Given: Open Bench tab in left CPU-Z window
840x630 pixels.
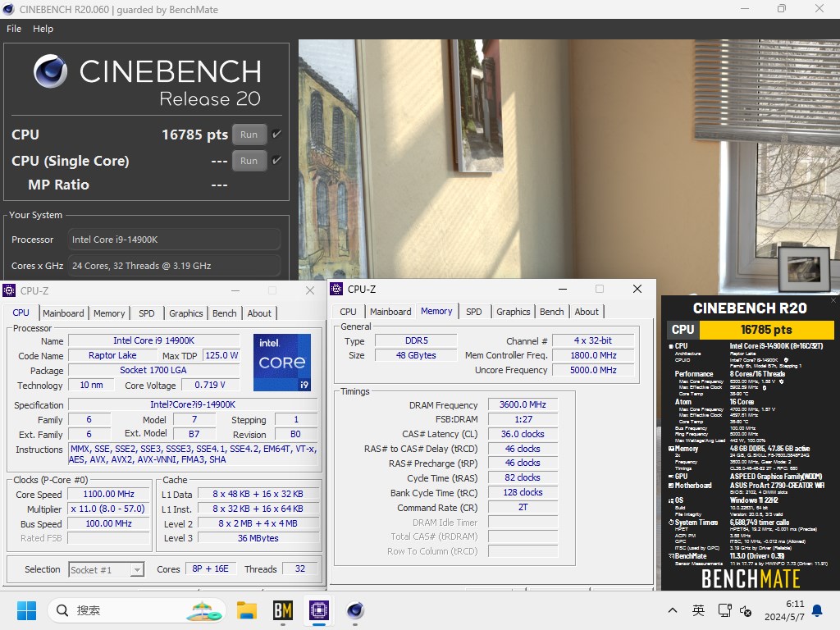Looking at the screenshot, I should click(225, 313).
